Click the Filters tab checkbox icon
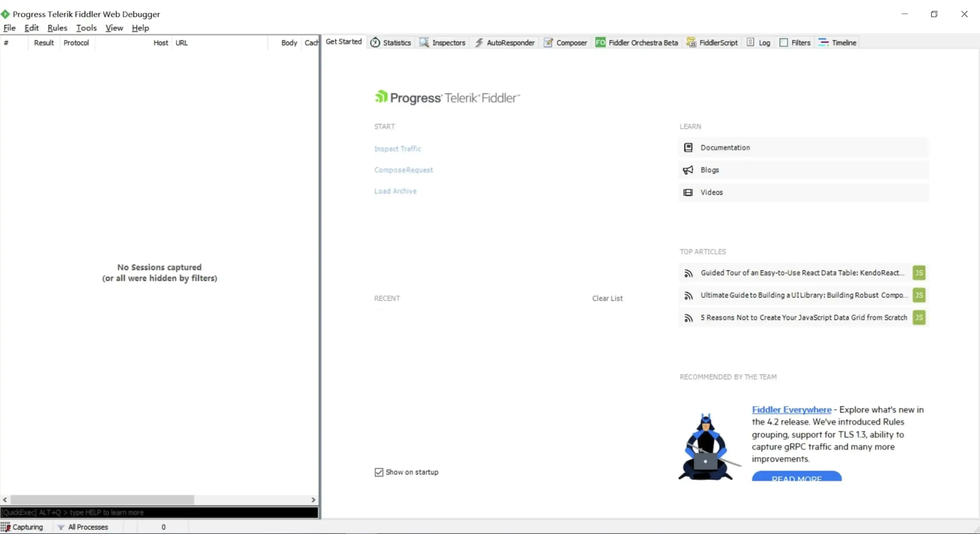 [784, 43]
